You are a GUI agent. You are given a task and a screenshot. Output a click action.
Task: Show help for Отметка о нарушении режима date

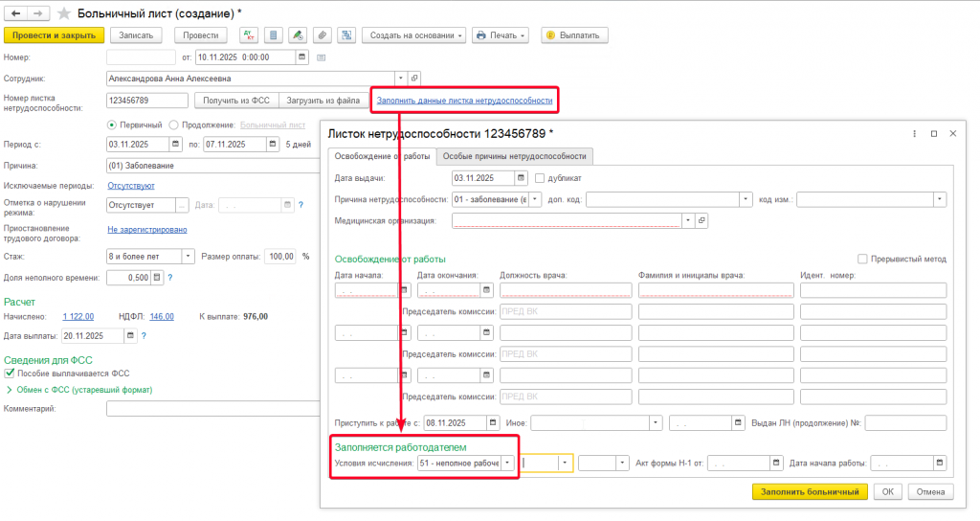tap(301, 205)
